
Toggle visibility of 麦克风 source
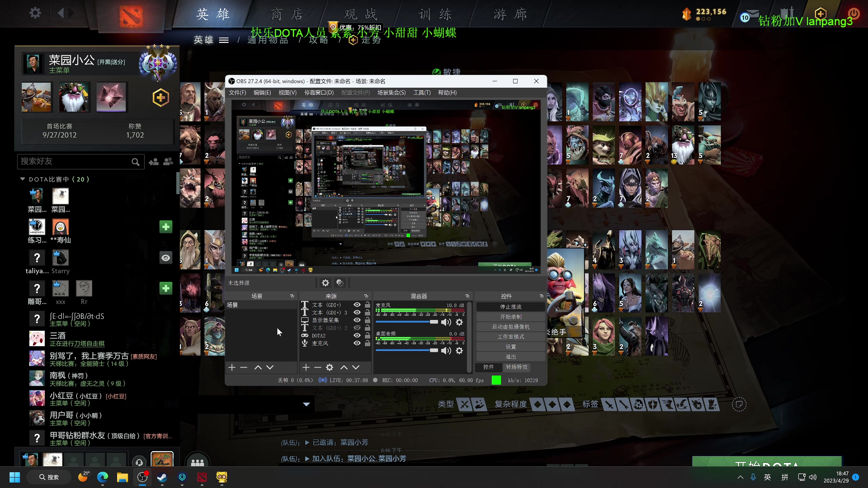(x=357, y=343)
